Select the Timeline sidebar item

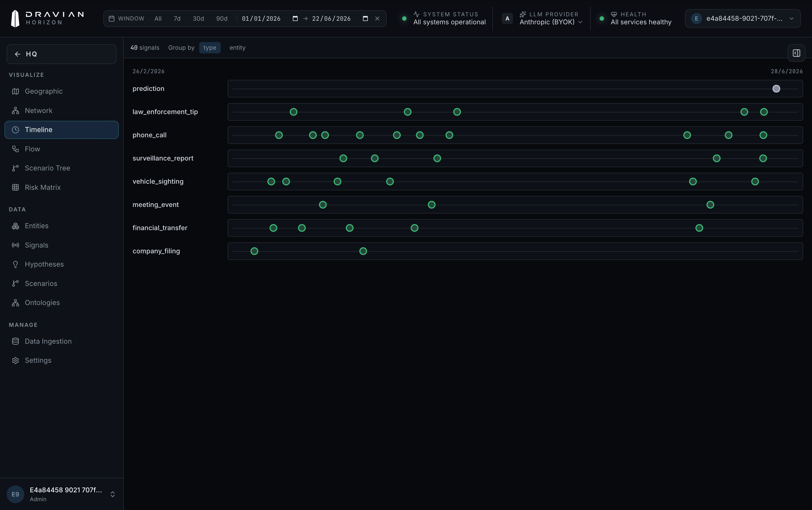click(x=61, y=130)
